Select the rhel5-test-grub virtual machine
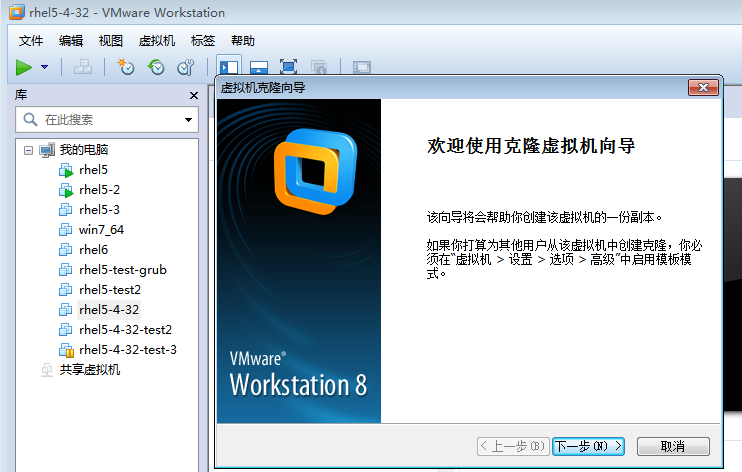Screen dimensions: 742x472 coord(123,270)
